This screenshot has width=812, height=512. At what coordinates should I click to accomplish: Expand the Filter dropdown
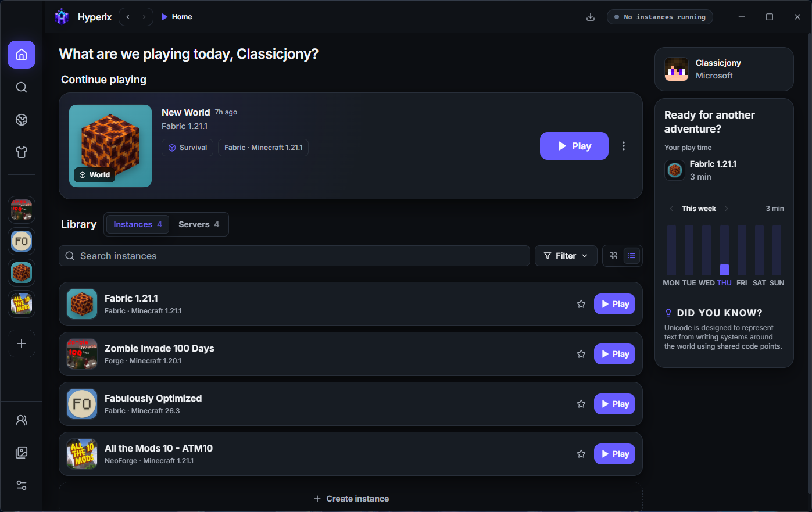566,256
